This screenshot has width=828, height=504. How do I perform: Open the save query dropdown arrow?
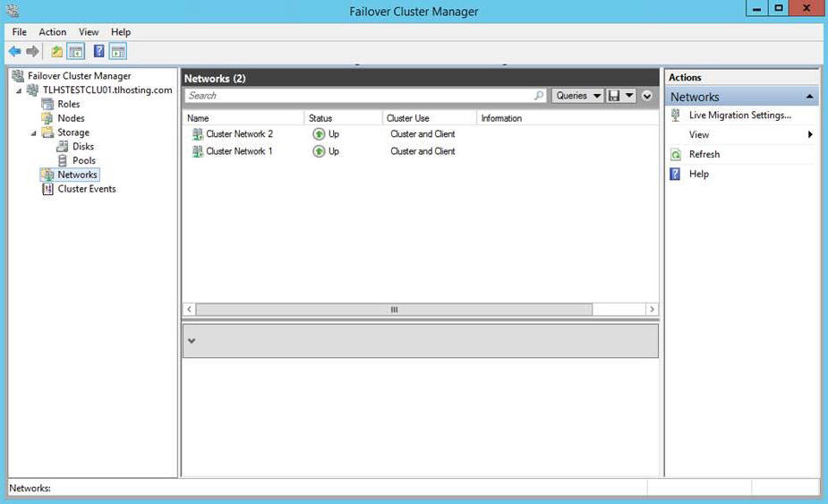coord(629,96)
